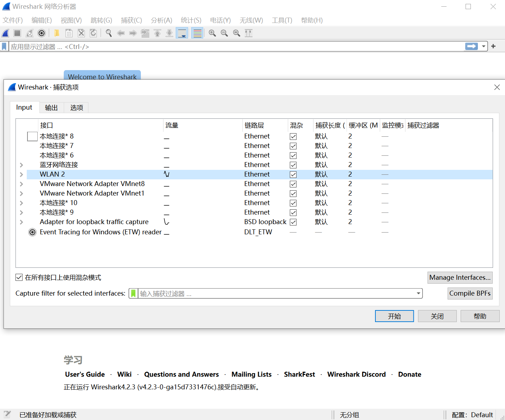Viewport: 505px width, 420px height.
Task: Click gear icon beside Event Tracing reader
Action: (32, 232)
